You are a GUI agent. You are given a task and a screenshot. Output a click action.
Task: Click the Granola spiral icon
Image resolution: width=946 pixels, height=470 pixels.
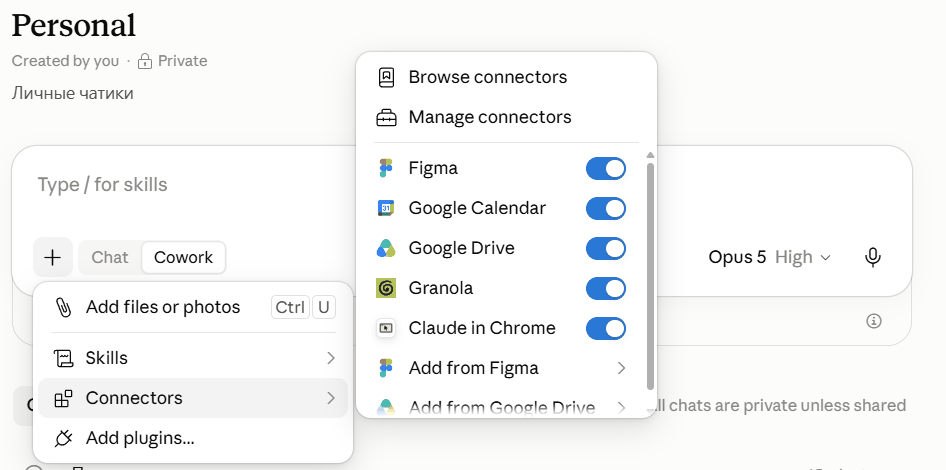[386, 288]
